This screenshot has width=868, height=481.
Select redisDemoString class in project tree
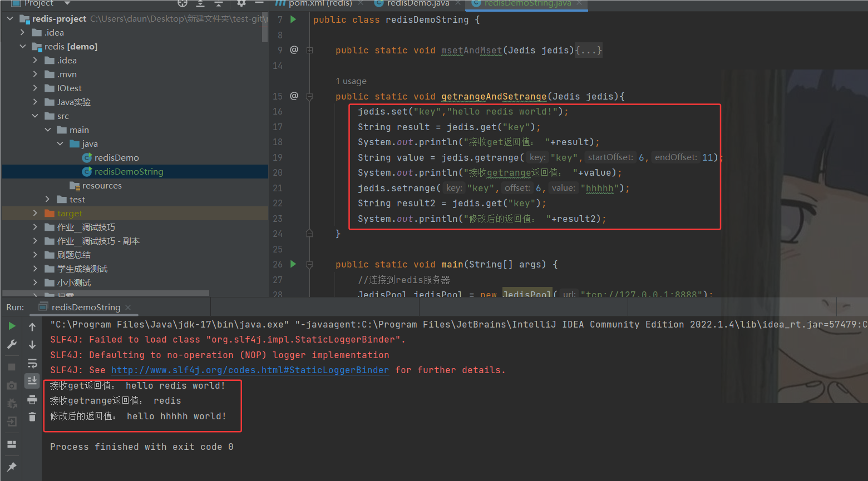pyautogui.click(x=129, y=171)
